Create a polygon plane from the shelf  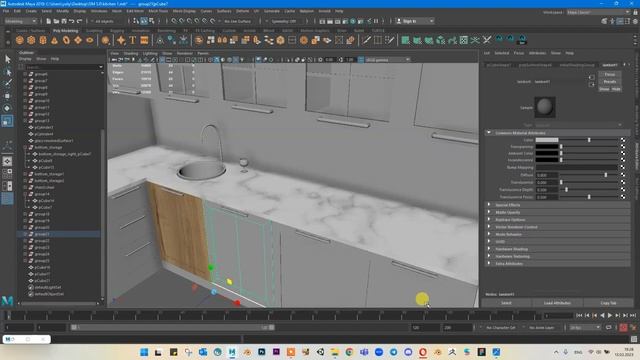(78, 40)
